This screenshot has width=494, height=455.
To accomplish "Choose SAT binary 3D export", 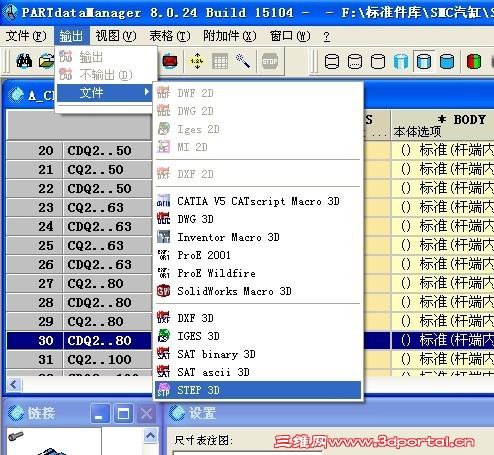I will click(258, 354).
